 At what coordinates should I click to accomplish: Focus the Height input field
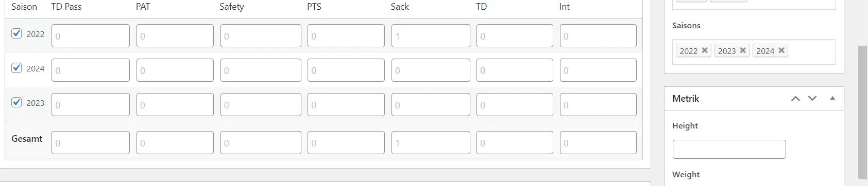729,149
